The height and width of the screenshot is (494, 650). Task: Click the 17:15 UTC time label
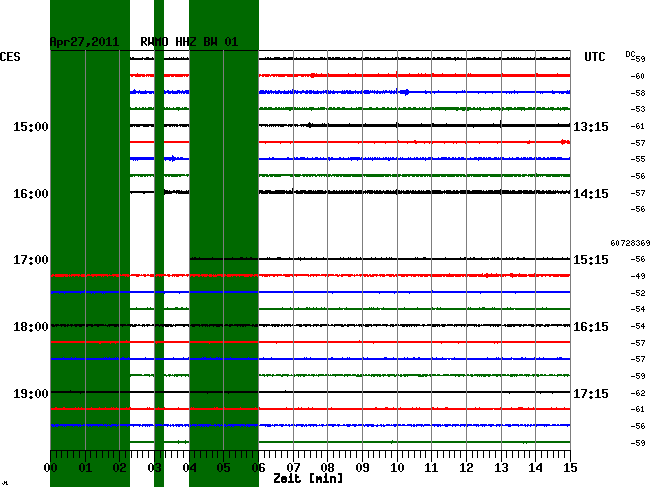(x=591, y=393)
